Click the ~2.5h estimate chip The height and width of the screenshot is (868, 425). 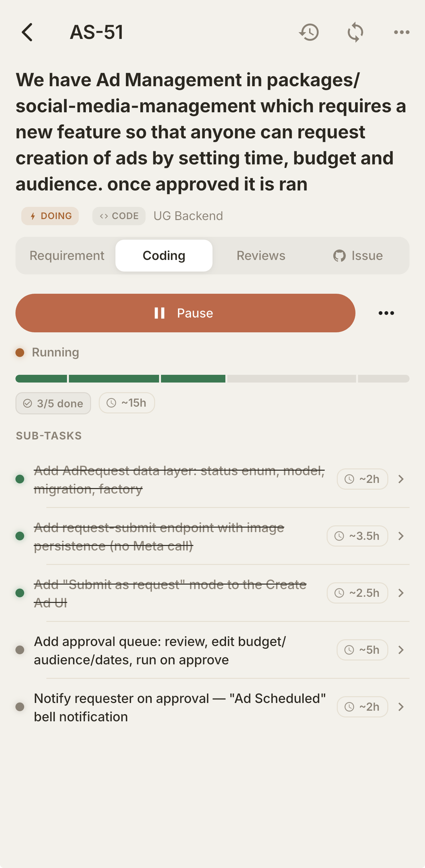357,593
